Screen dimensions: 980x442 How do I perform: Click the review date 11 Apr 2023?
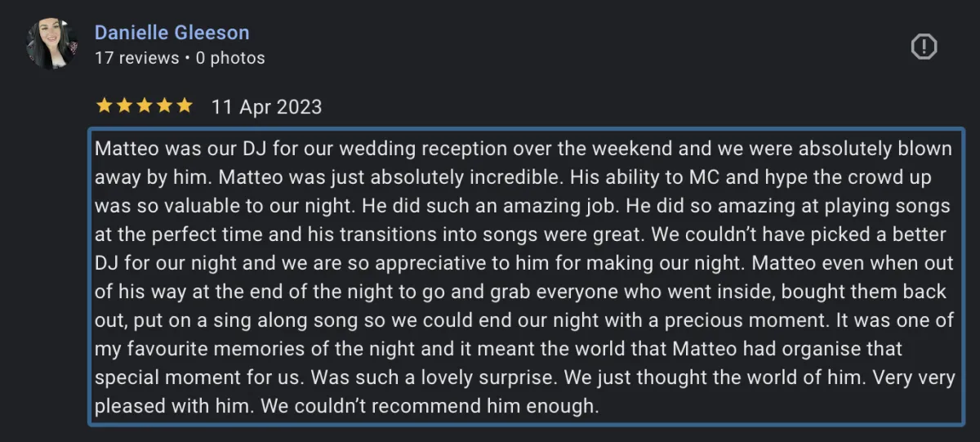coord(266,107)
